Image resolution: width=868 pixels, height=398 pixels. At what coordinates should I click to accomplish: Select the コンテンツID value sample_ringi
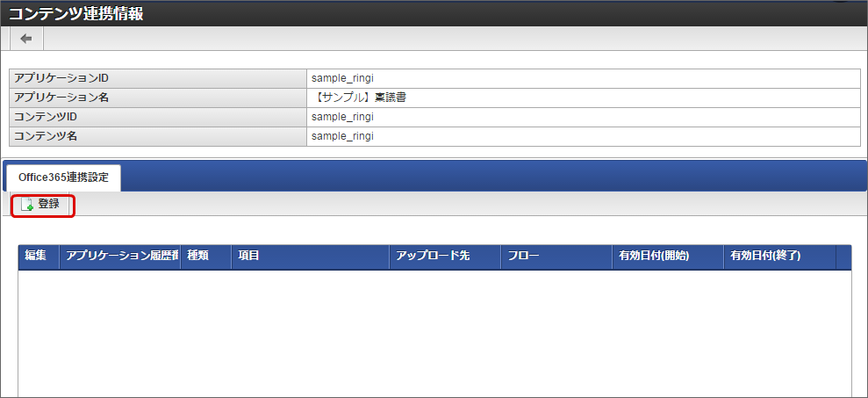pyautogui.click(x=342, y=117)
